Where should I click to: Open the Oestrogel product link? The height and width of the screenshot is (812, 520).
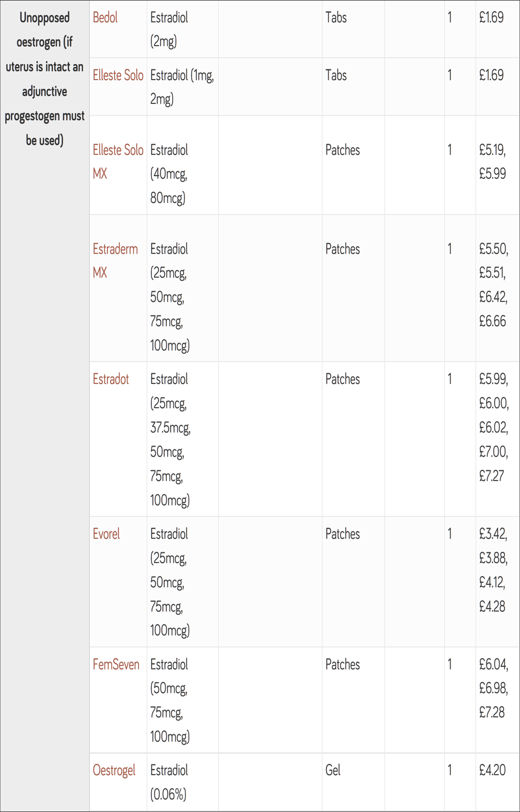pos(114,770)
